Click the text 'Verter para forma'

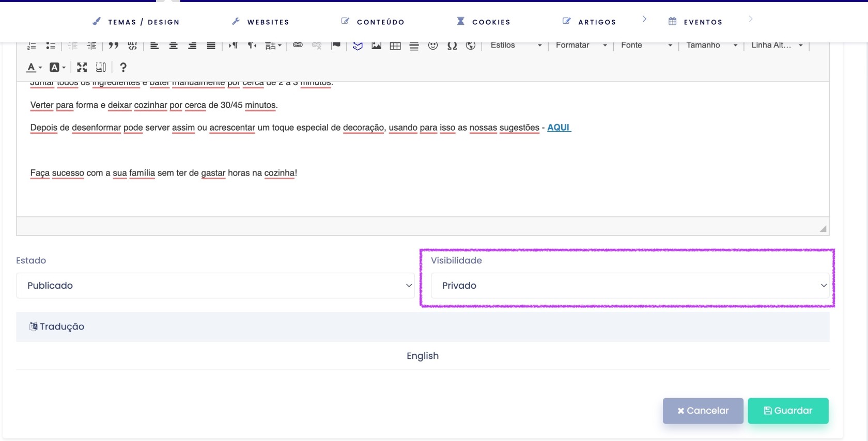point(64,105)
